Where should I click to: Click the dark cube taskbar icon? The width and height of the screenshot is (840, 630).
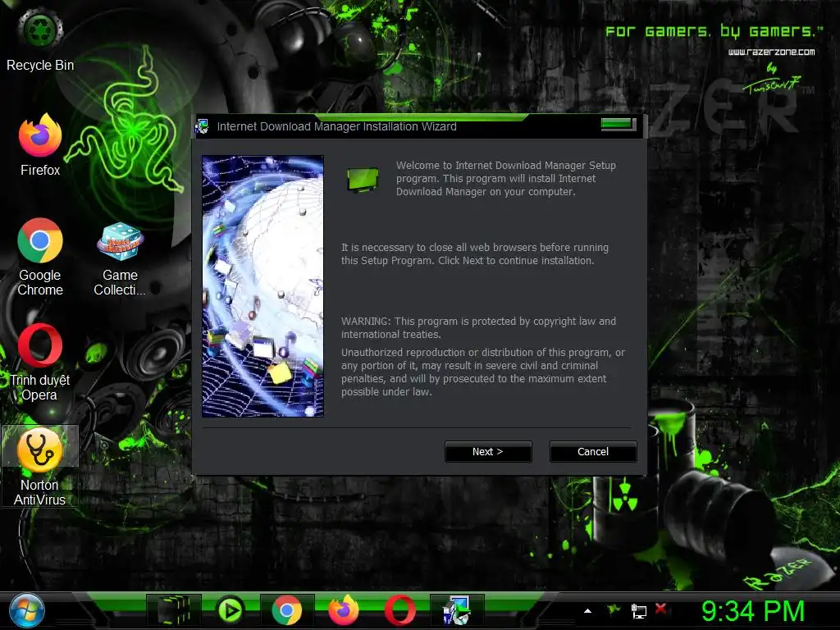click(174, 610)
